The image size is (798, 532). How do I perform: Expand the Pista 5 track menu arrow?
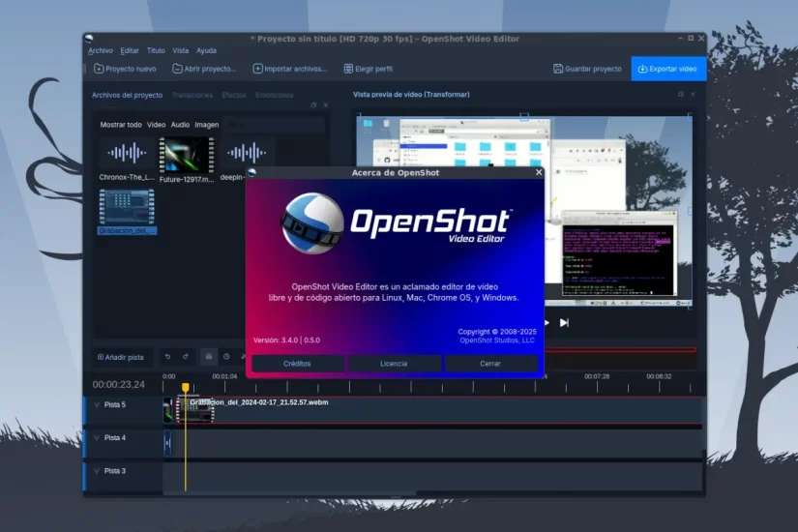[x=96, y=405]
